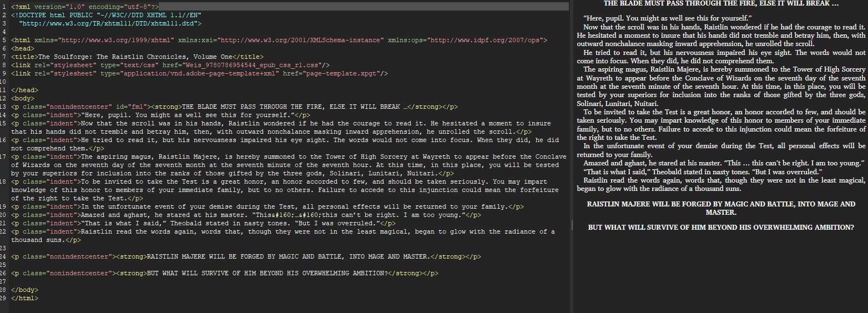Click 'The aspiring magus' paragraph in preview
Viewport: 868px width, 313px height.
pyautogui.click(x=721, y=87)
